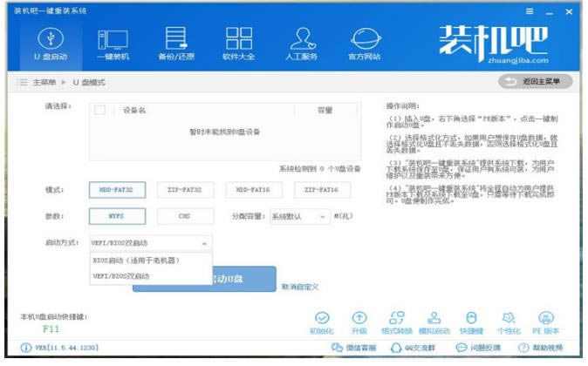Click 系统检测到 0 个U盘设备 text

[x=319, y=169]
